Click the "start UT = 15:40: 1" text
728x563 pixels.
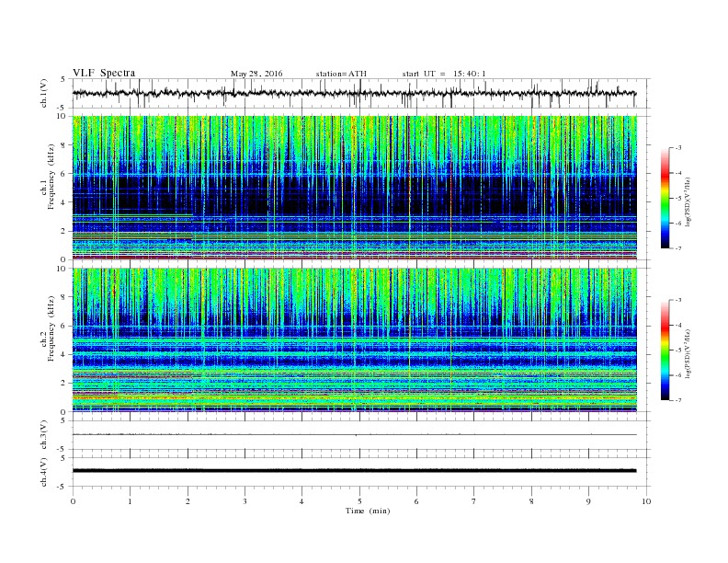[x=444, y=74]
